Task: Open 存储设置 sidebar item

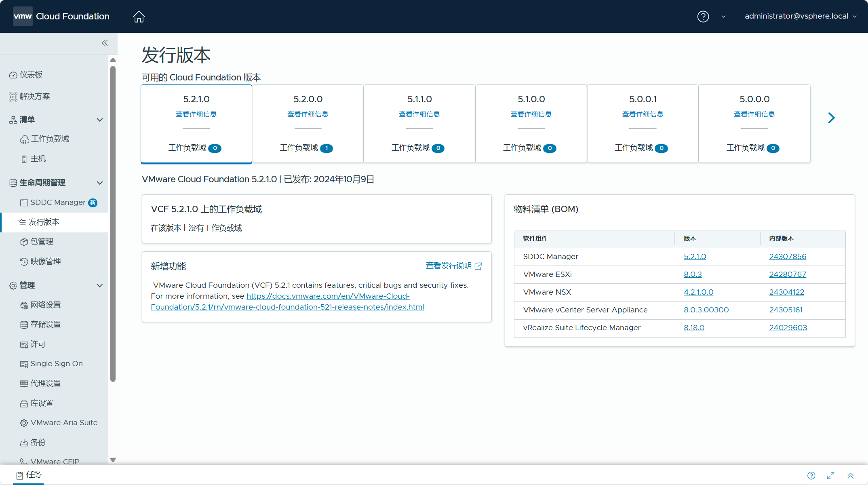Action: click(x=40, y=325)
